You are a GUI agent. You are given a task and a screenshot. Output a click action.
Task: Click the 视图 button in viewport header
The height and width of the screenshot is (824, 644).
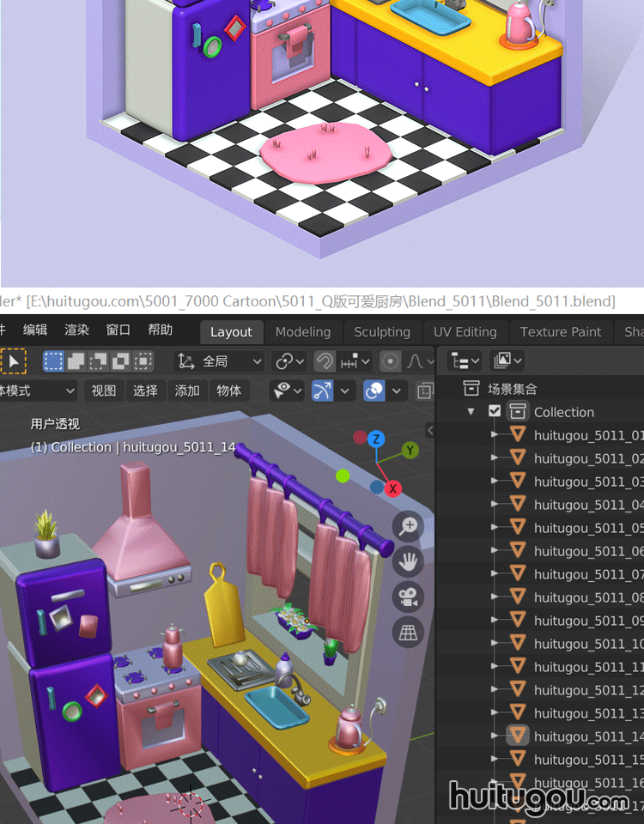pyautogui.click(x=104, y=391)
